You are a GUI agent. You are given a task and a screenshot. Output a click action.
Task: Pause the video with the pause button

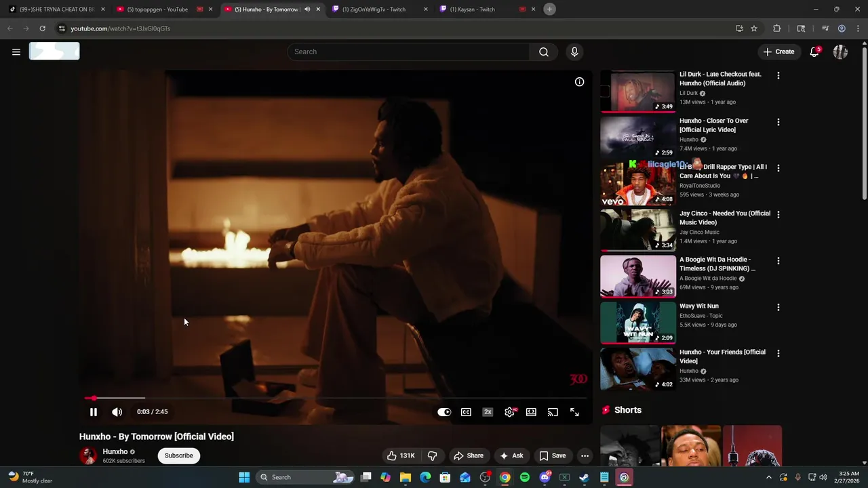click(94, 411)
